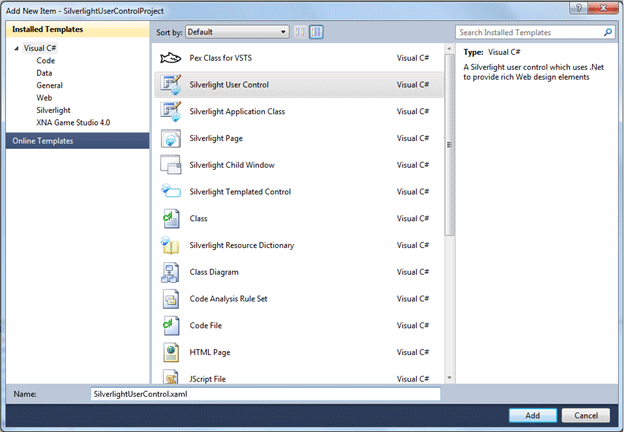
Task: Click the Silverlight Page template icon
Action: (171, 138)
